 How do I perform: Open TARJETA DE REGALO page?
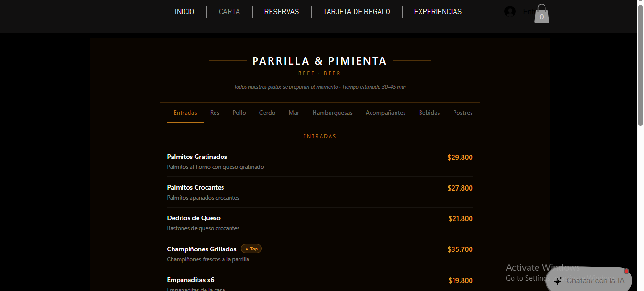point(356,12)
